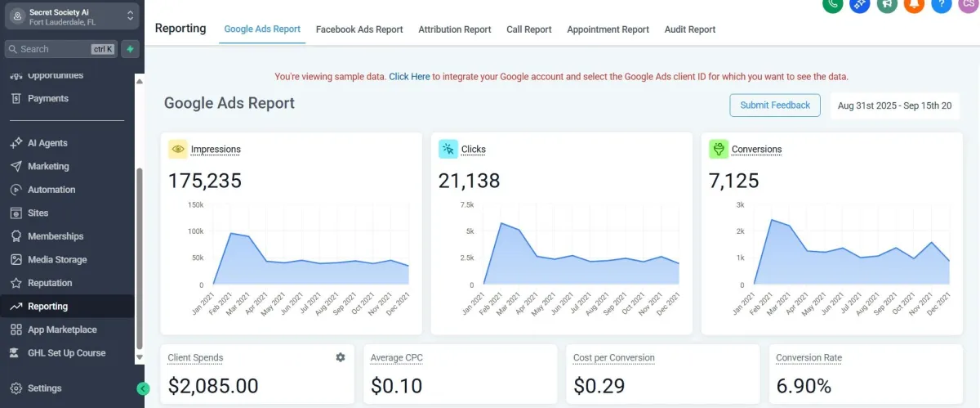Screen dimensions: 980x408
Task: Click the Google Ads Report page heading
Action: pos(229,104)
